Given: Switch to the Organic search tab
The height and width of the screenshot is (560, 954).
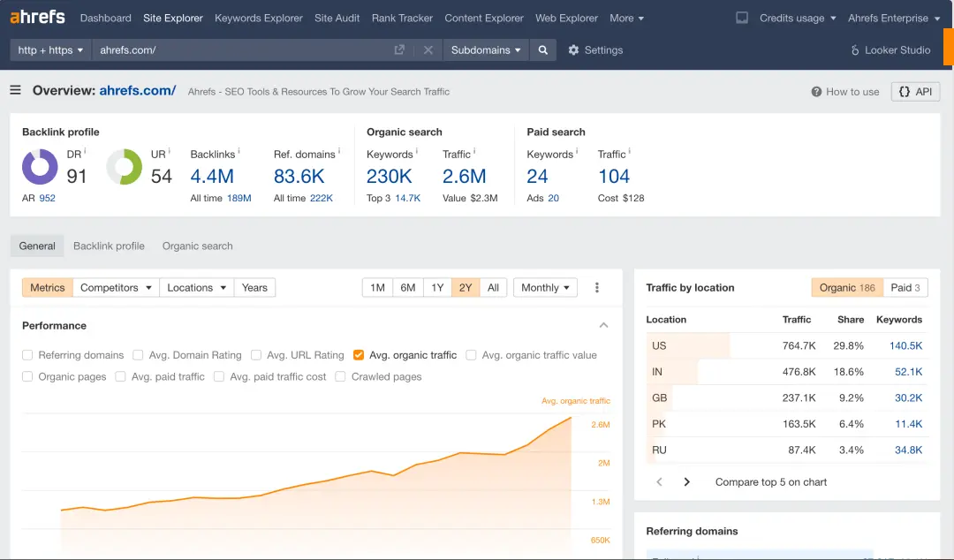Looking at the screenshot, I should [x=197, y=246].
